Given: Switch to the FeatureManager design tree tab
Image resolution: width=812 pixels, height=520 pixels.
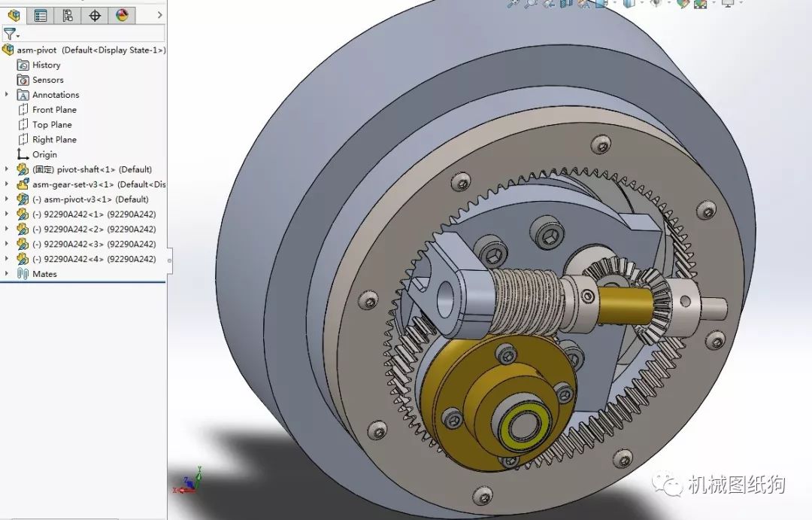Looking at the screenshot, I should (x=14, y=16).
